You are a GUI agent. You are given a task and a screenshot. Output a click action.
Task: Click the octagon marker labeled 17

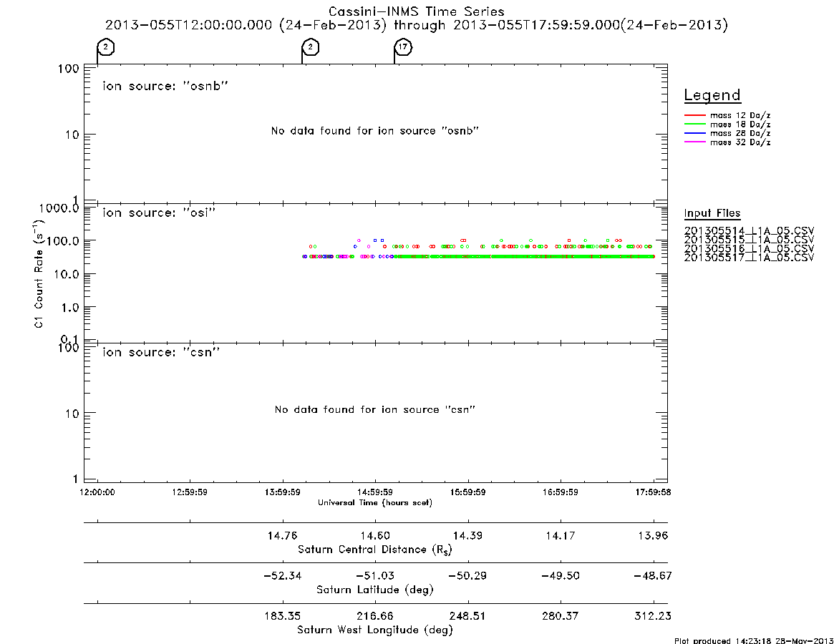tap(404, 47)
